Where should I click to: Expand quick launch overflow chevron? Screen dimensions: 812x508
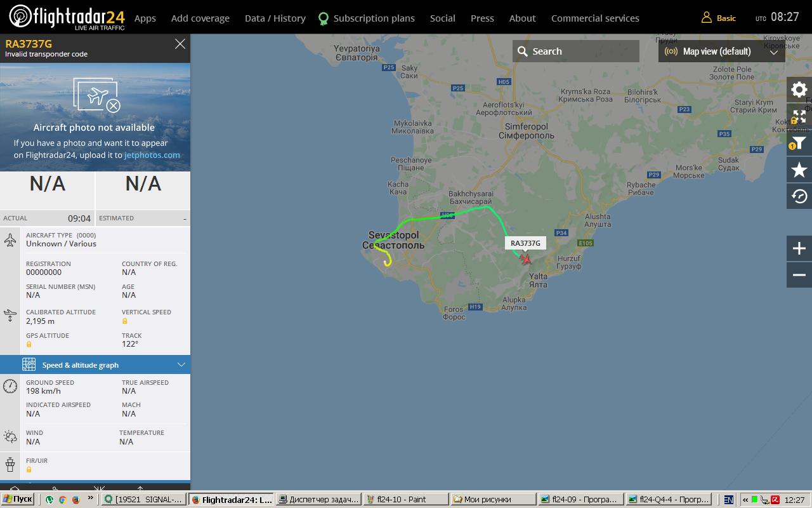coord(90,498)
